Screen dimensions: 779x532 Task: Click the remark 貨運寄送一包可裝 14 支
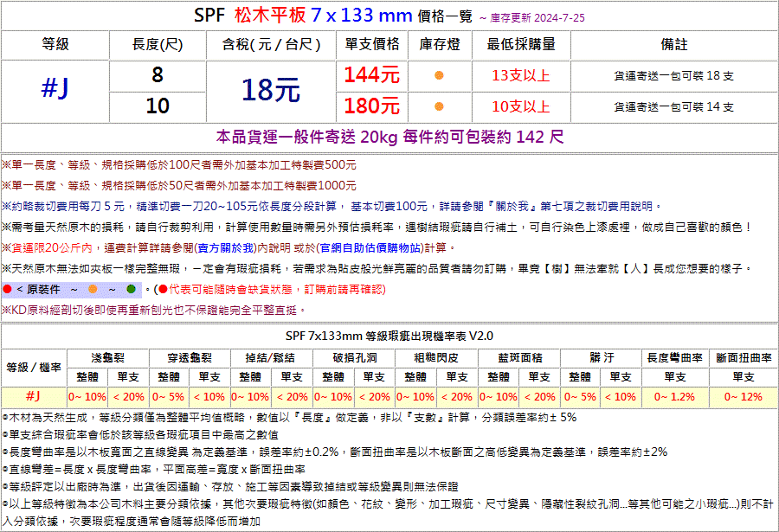click(674, 106)
